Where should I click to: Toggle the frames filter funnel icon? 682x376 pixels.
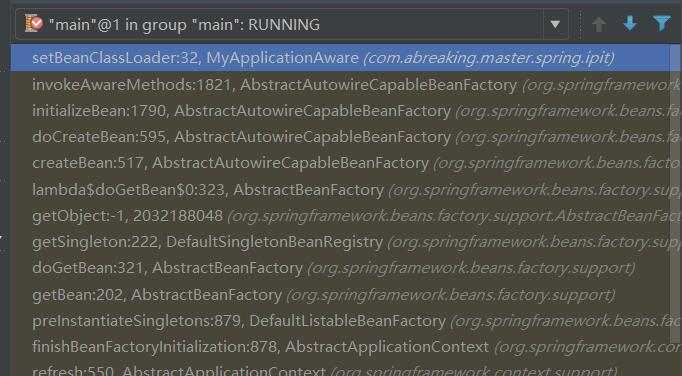[662, 24]
